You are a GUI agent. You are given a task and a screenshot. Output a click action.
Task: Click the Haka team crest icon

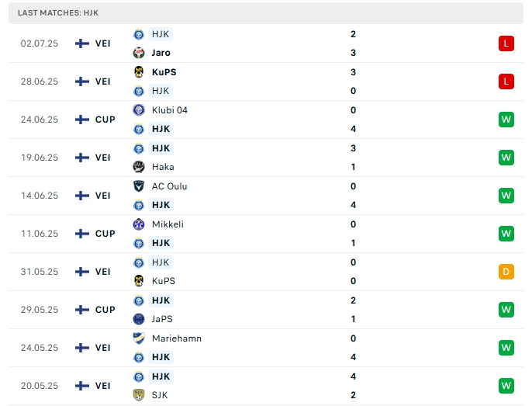pos(139,167)
